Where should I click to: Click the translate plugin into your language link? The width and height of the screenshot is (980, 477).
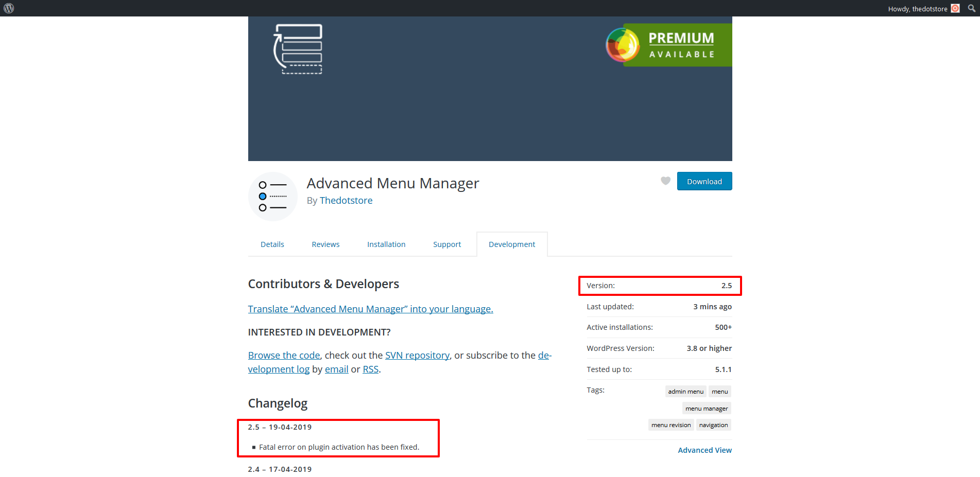tap(371, 309)
